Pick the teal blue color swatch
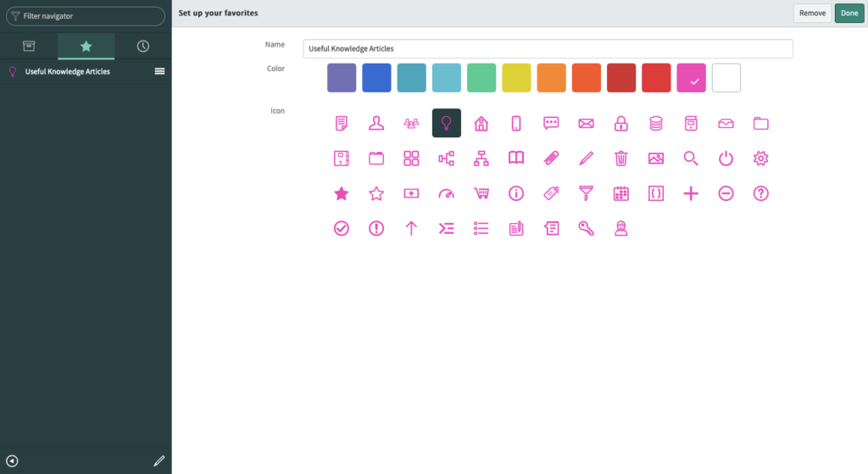Image resolution: width=868 pixels, height=474 pixels. 411,77
